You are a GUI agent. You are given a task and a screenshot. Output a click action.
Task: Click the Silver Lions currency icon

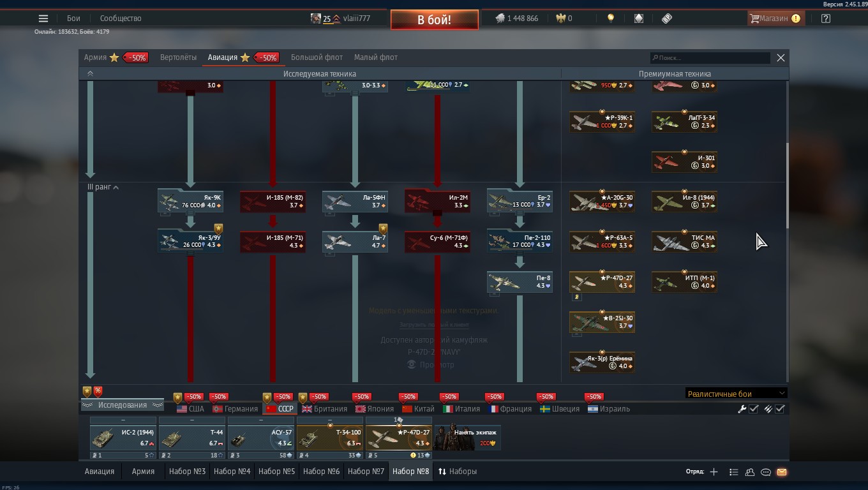[x=500, y=19]
